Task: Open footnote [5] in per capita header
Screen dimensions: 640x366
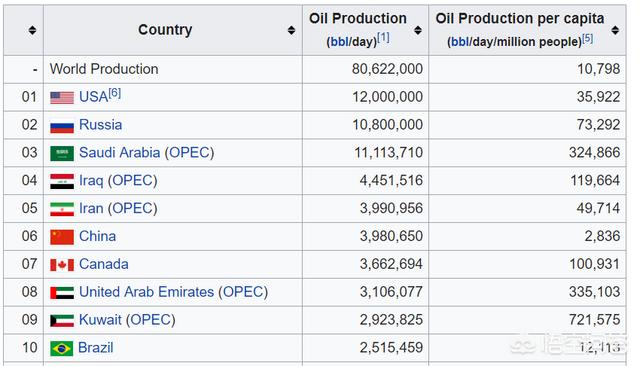Action: point(588,38)
